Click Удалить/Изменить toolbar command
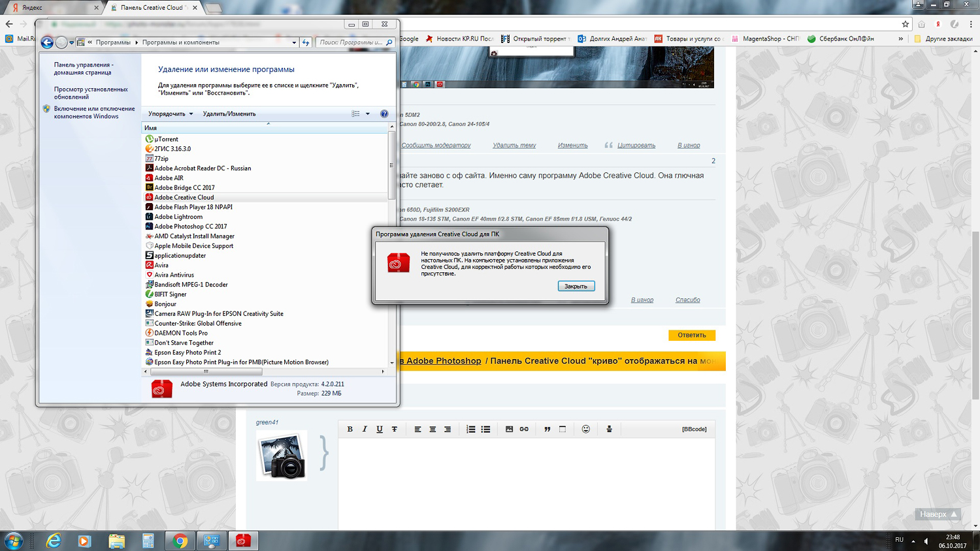980x551 pixels. pyautogui.click(x=229, y=114)
